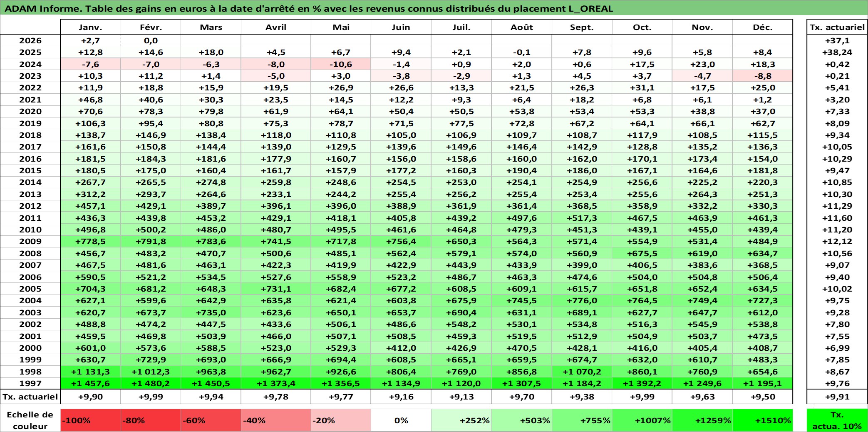This screenshot has width=868, height=432.
Task: Click the 1997 Oct. cell +1 392,2
Action: (642, 383)
